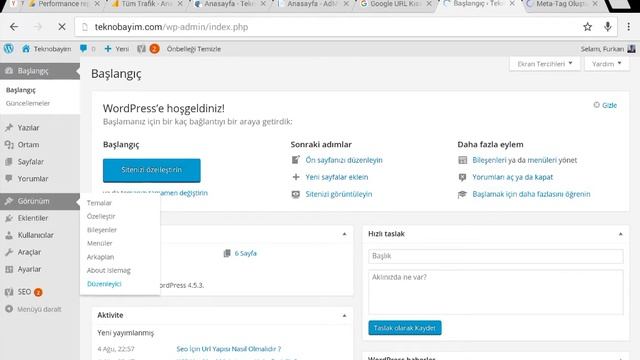Click Önbelleği Temizle in admin bar
640x360 pixels.
(193, 49)
